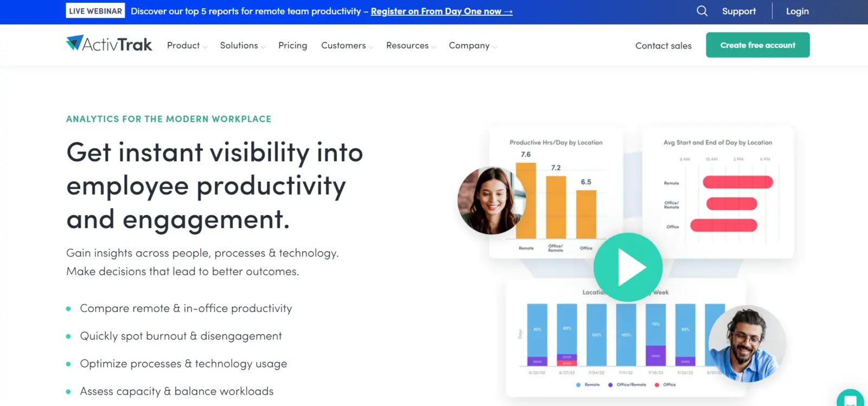Image resolution: width=868 pixels, height=406 pixels.
Task: Click the ActivTrak logo
Action: (109, 44)
